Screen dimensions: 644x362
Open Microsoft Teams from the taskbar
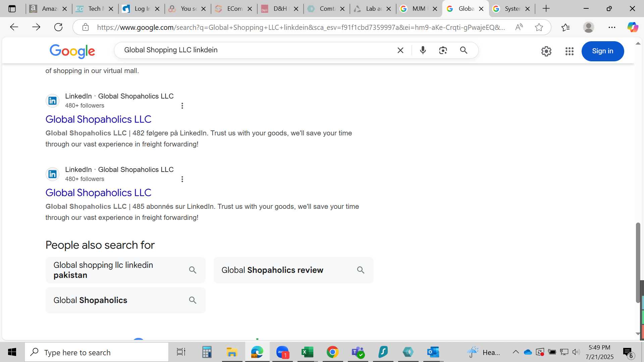point(358,352)
